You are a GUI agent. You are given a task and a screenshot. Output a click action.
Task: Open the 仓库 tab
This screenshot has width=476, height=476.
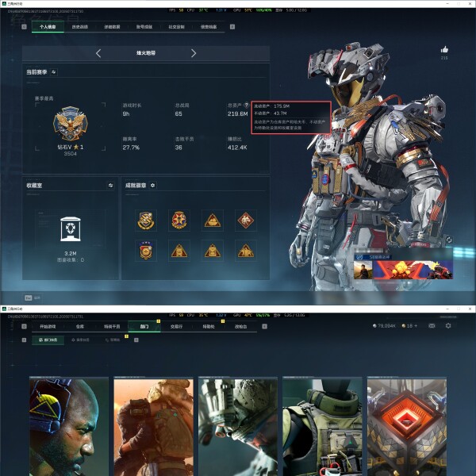pyautogui.click(x=80, y=326)
